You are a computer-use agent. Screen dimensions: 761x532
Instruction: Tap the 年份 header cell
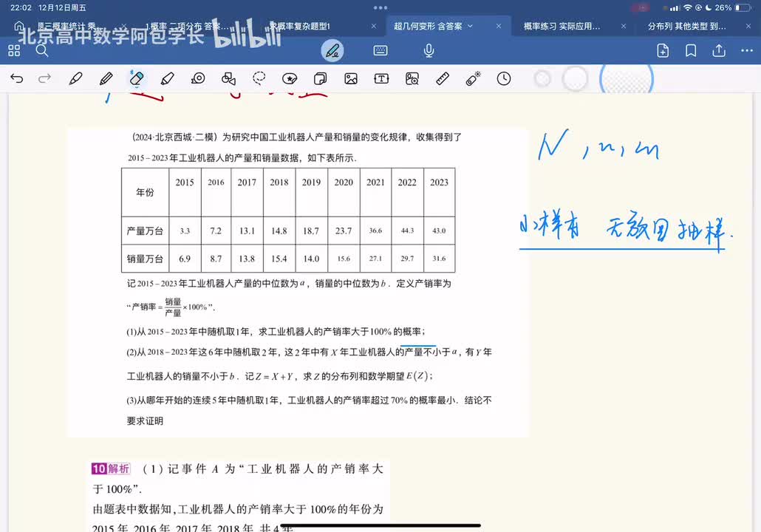coord(145,192)
